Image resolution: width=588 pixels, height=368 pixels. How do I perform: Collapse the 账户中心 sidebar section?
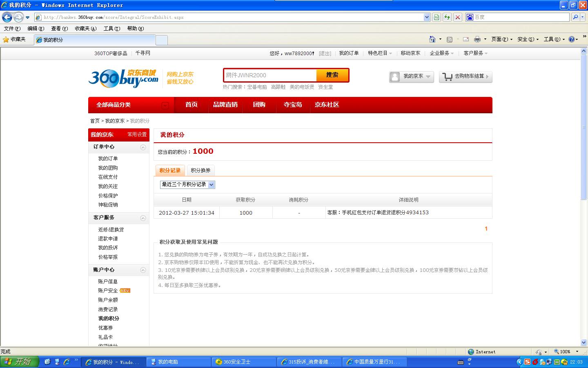click(143, 270)
